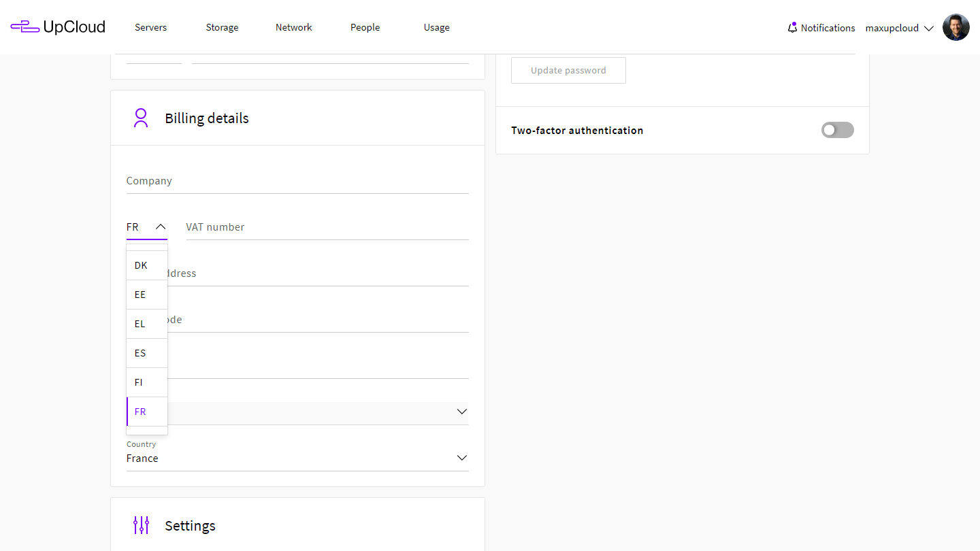This screenshot has width=980, height=551.
Task: Switch to the Usage page
Action: 436,27
